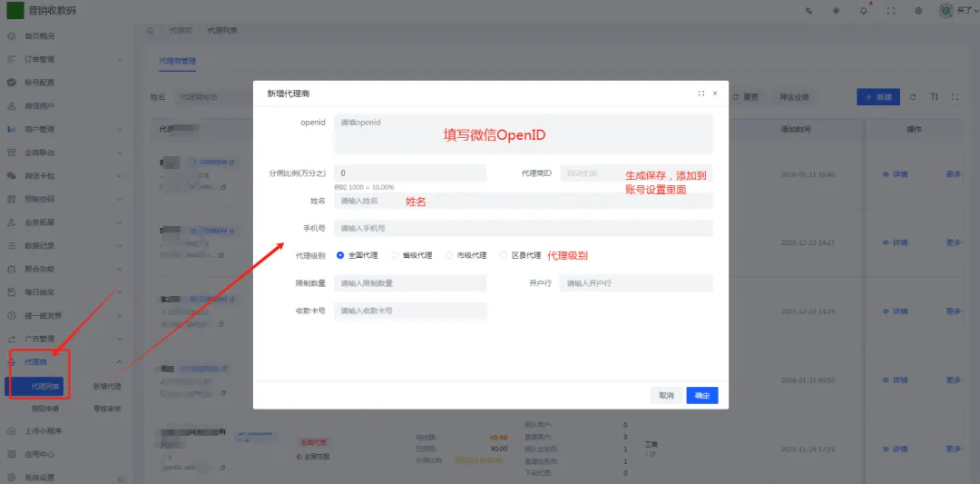The height and width of the screenshot is (484, 980).
Task: Select the 省级代理 radio button
Action: (x=395, y=255)
